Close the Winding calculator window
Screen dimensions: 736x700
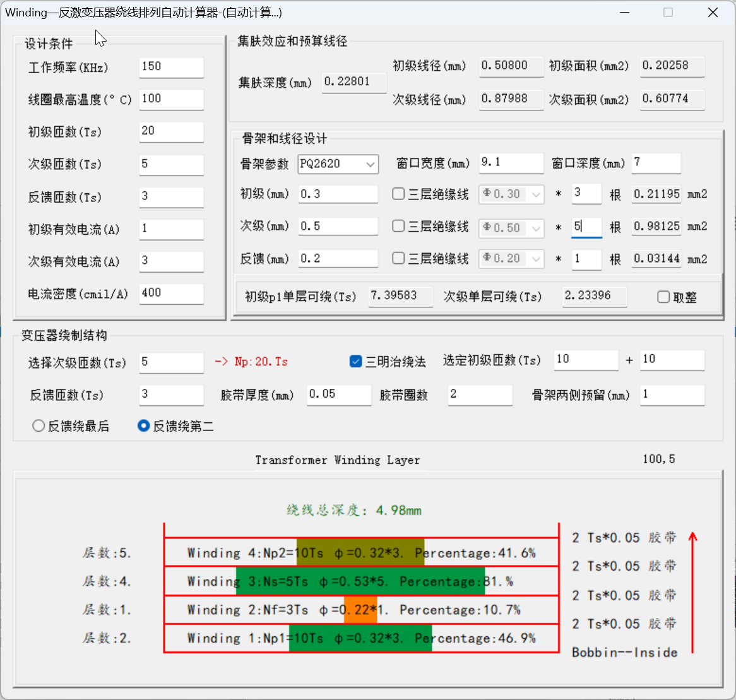click(713, 13)
